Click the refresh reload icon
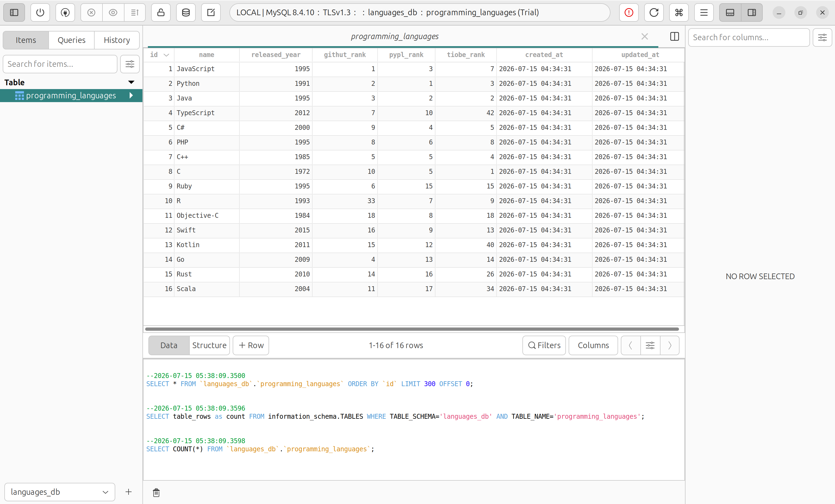 [x=654, y=12]
